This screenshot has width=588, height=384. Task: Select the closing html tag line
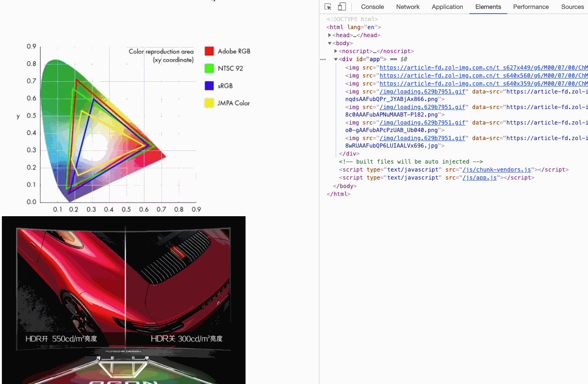pos(339,194)
